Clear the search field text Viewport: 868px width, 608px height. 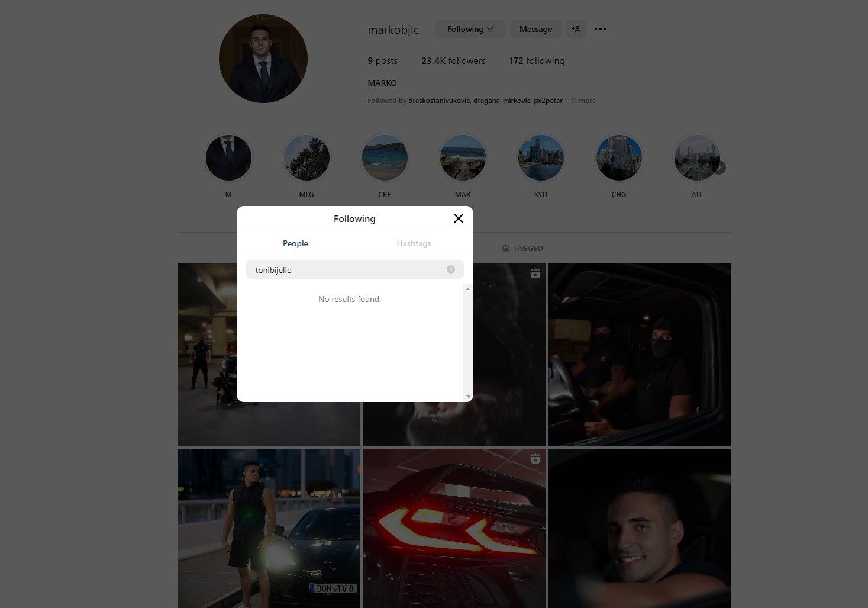(x=451, y=269)
